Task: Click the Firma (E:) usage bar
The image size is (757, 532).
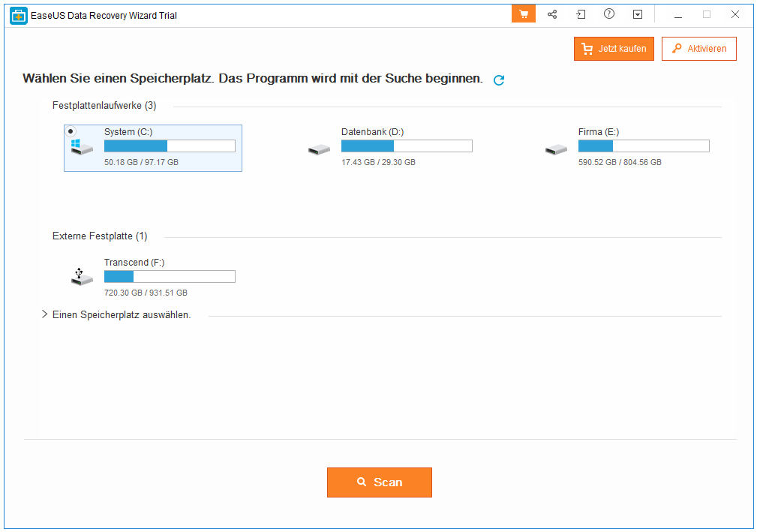Action: click(644, 146)
